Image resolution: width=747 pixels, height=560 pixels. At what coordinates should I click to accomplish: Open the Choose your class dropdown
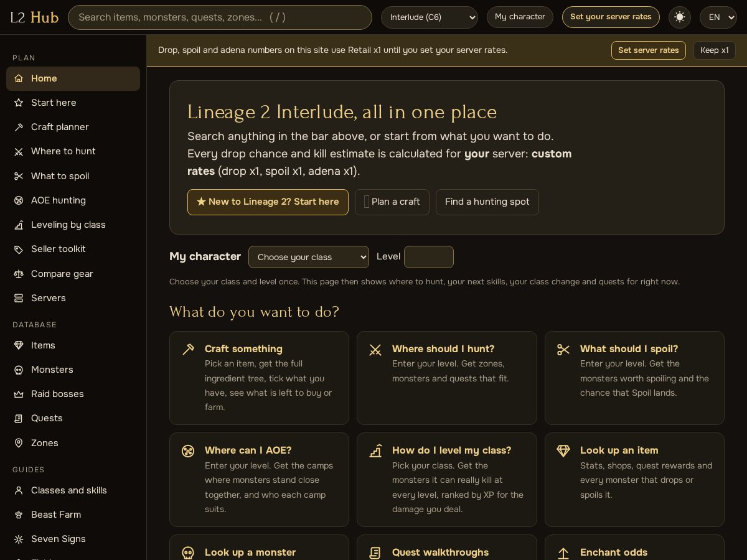(309, 257)
